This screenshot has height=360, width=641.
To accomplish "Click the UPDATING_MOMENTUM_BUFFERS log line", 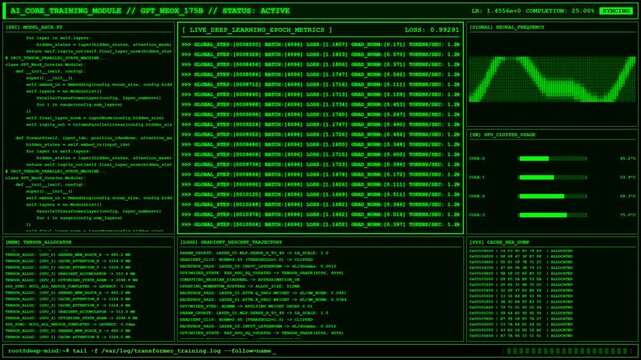I will [240, 286].
